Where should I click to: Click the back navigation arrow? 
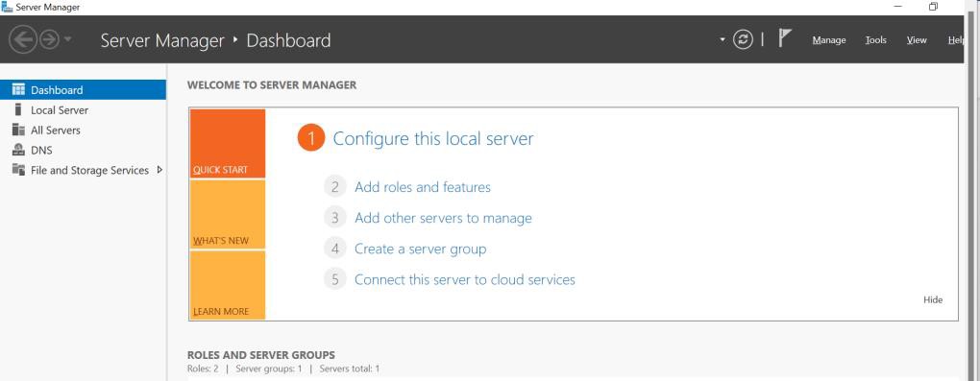[x=23, y=40]
